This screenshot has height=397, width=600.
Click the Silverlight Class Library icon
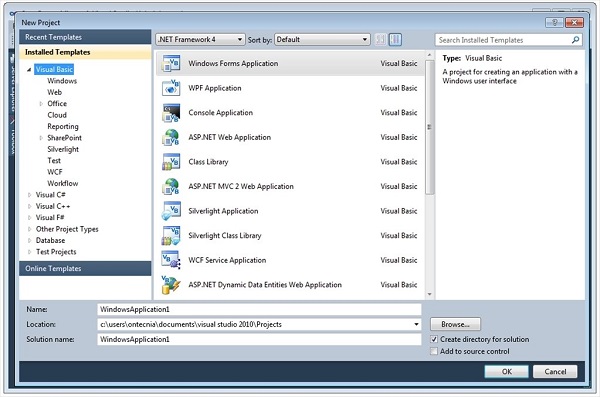171,235
